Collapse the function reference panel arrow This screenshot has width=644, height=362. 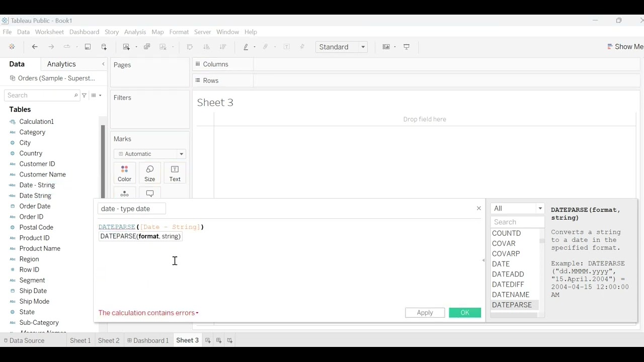point(484,260)
